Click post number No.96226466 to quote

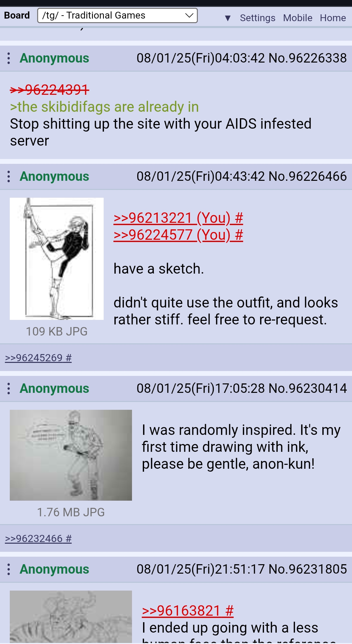pyautogui.click(x=308, y=177)
